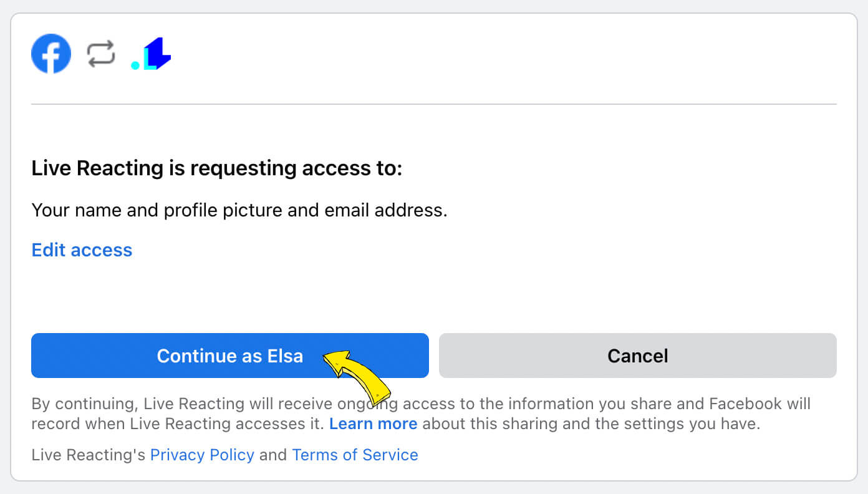Click 'email address' in the permissions line
Image resolution: width=868 pixels, height=494 pixels.
pyautogui.click(x=386, y=211)
